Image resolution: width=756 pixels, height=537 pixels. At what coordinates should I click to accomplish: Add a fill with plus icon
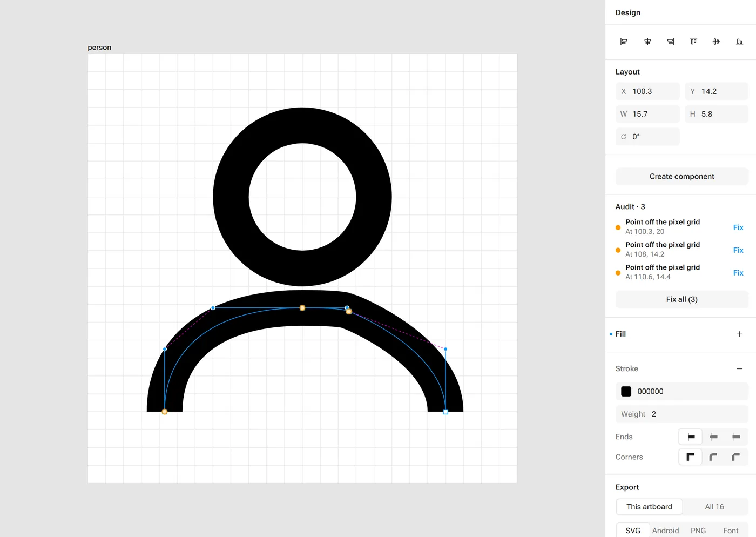point(739,334)
